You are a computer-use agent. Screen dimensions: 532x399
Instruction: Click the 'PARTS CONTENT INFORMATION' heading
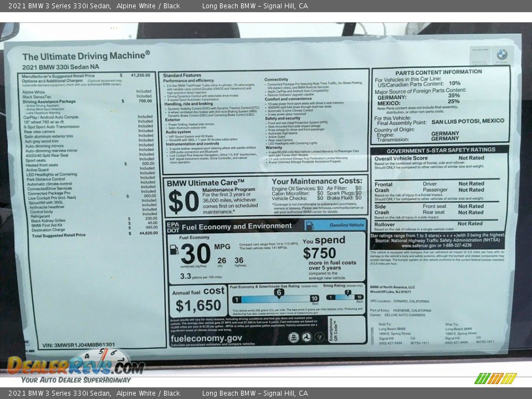(438, 72)
